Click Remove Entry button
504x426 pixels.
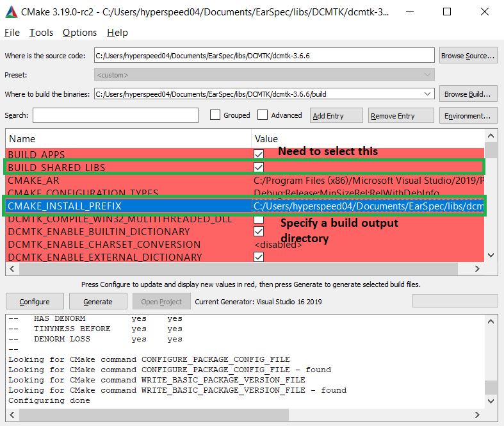[401, 116]
